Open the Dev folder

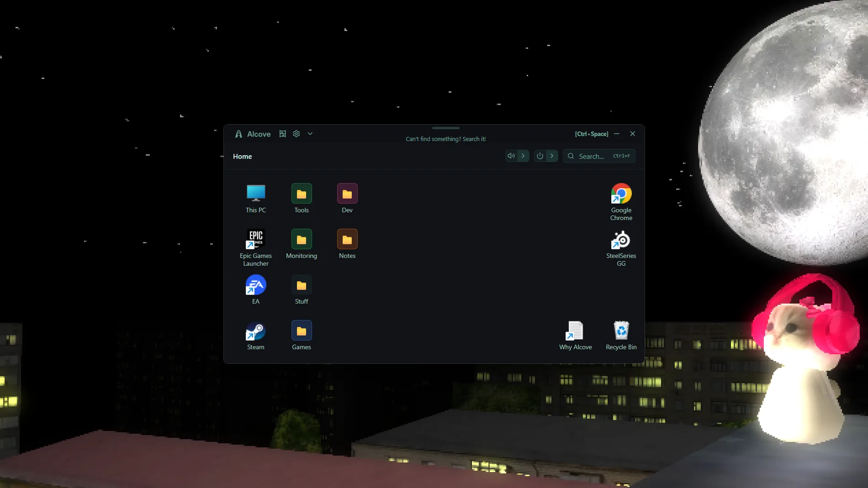tap(347, 198)
